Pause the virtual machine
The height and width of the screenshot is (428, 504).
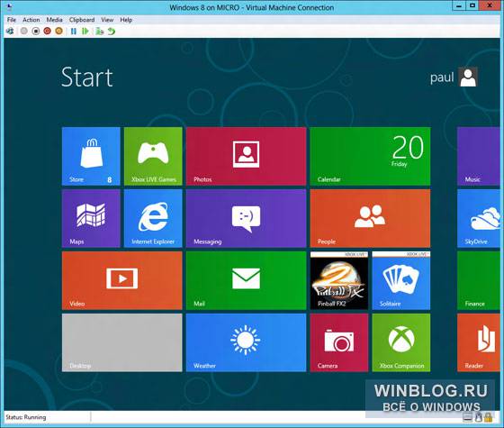(x=74, y=32)
